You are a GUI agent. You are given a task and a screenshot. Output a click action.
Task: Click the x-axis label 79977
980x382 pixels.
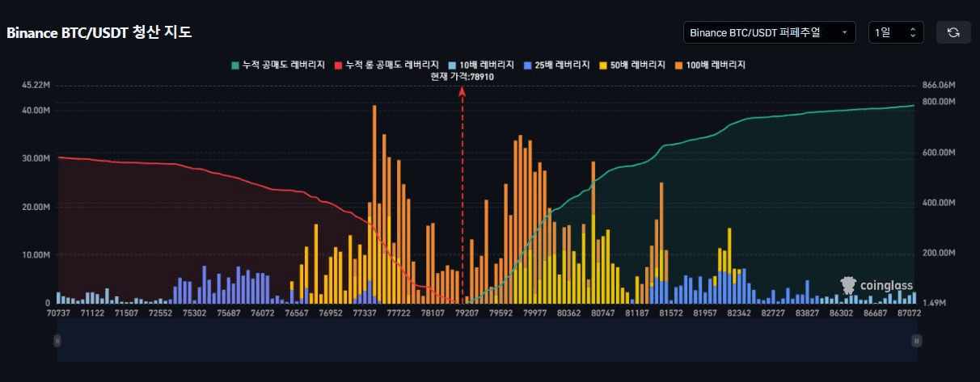535,313
